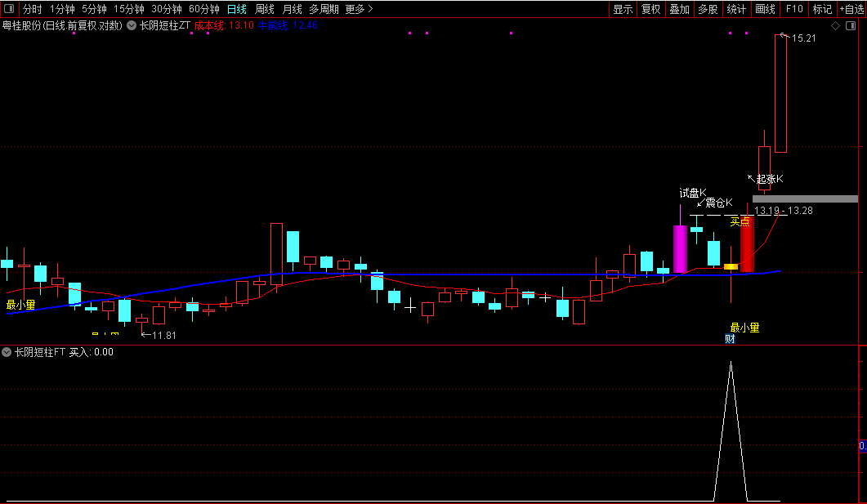The width and height of the screenshot is (867, 504).
Task: Switch to 日线 daily chart
Action: pos(237,9)
